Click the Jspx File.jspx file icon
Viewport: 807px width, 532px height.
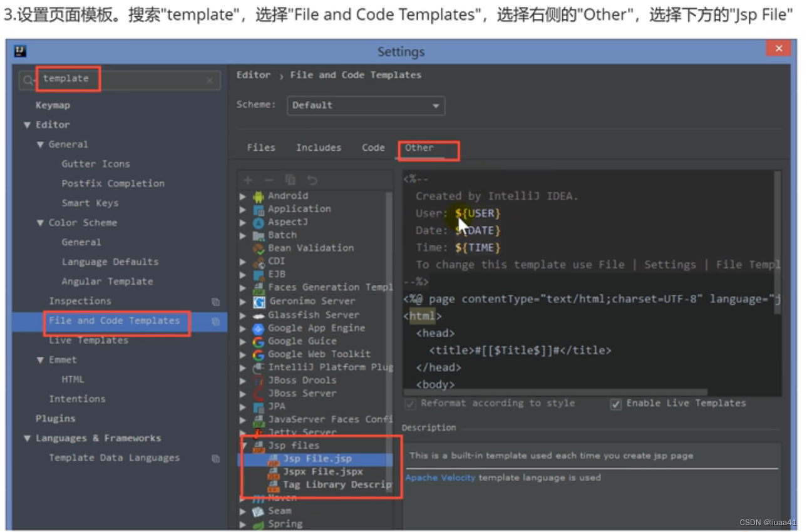point(273,473)
